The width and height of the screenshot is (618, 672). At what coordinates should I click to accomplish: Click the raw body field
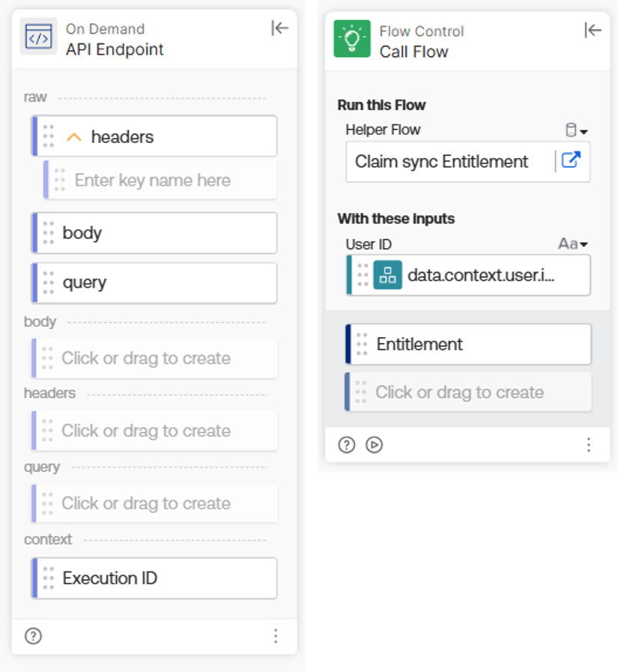154,233
